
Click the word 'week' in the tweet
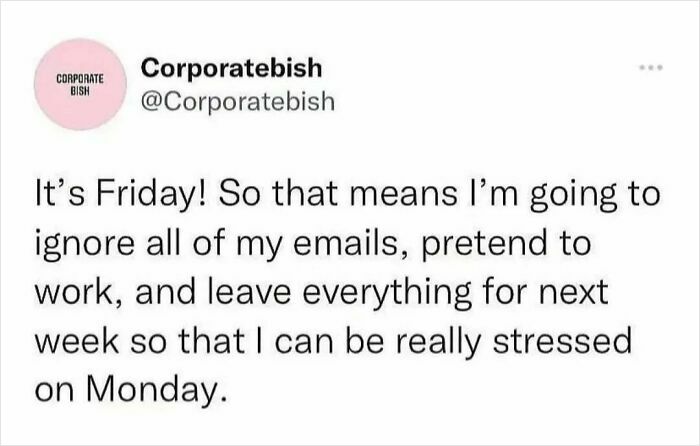(77, 342)
